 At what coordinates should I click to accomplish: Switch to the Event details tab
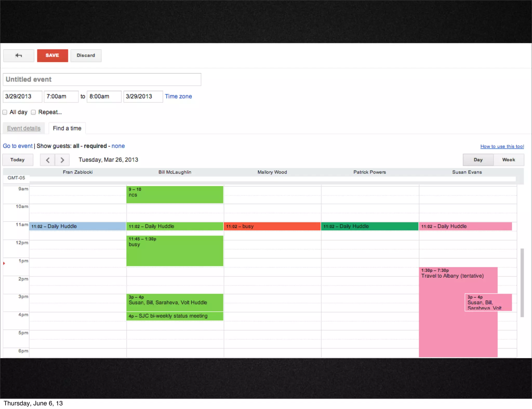[24, 128]
